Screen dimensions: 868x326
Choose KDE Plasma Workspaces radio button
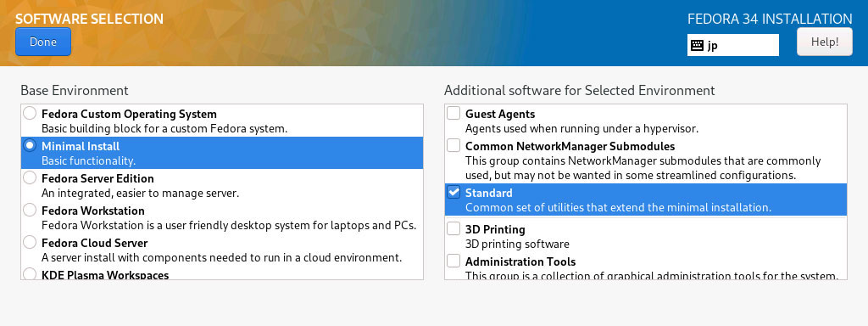coord(30,274)
